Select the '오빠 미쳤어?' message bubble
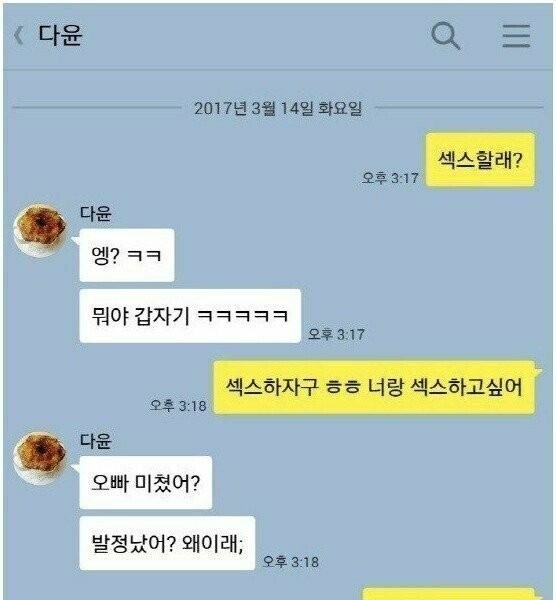The image size is (556, 600). (x=146, y=483)
